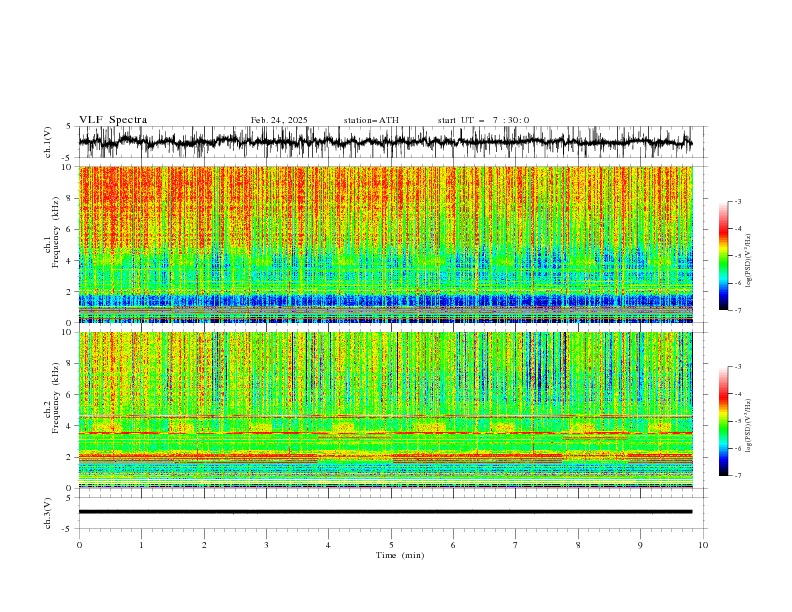The height and width of the screenshot is (612, 792).
Task: Click the ch.2 frequency tick "6"
Action: [71, 395]
